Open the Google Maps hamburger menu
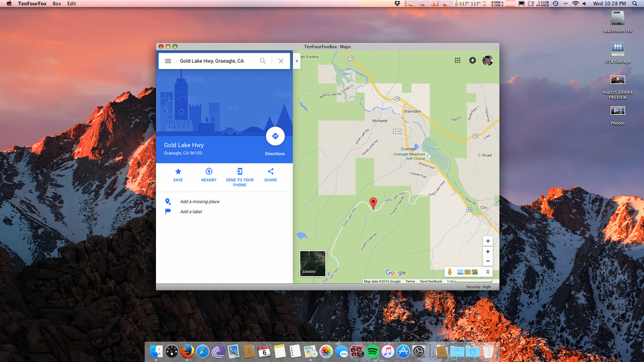644x362 pixels. coord(168,61)
